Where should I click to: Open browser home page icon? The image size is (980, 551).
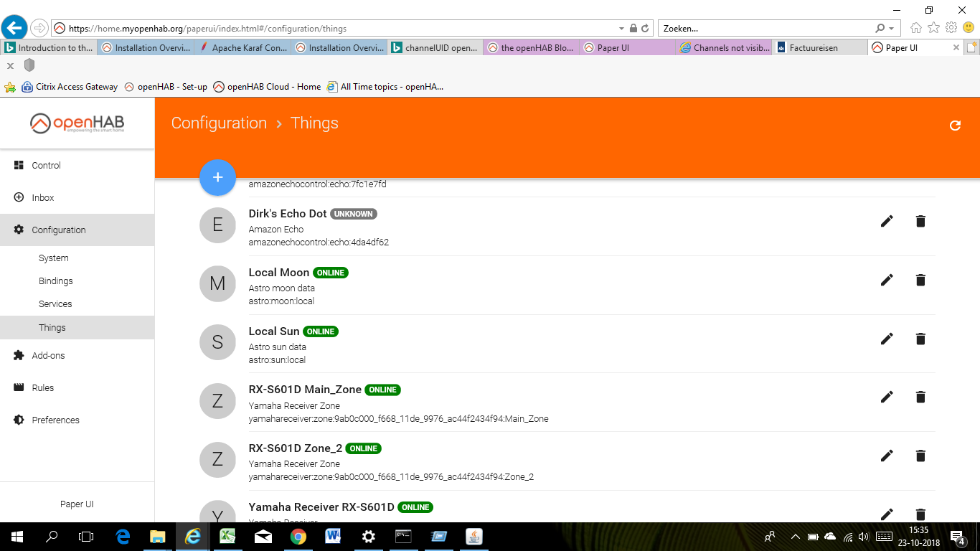[x=915, y=28]
